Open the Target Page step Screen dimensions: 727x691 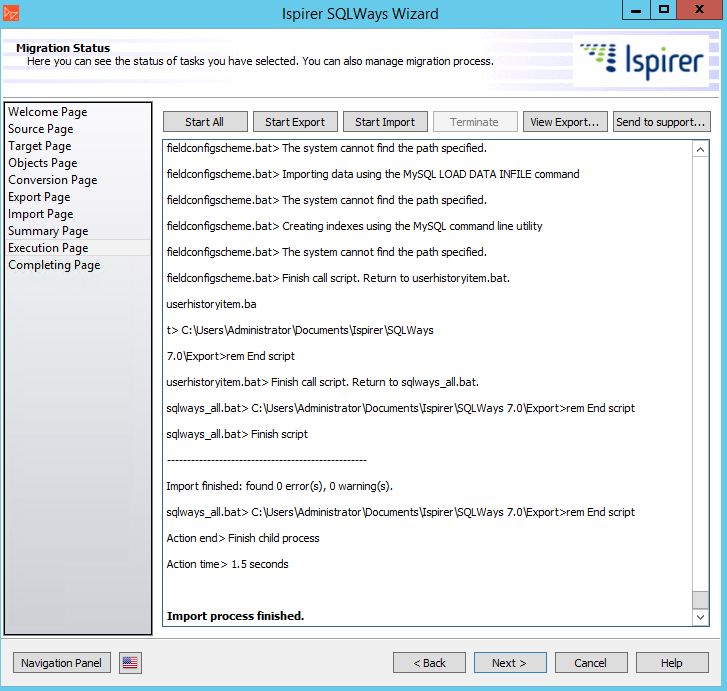[39, 146]
